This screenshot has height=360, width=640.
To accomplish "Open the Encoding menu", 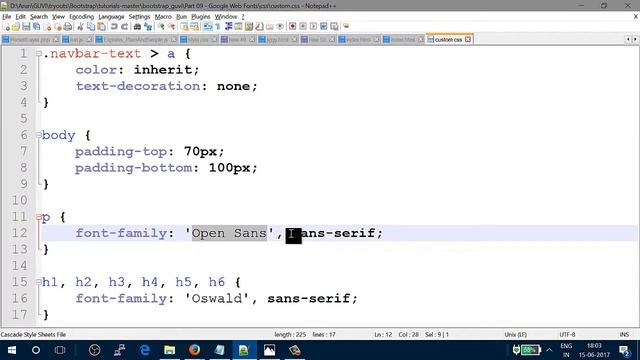I will pyautogui.click(x=81, y=17).
